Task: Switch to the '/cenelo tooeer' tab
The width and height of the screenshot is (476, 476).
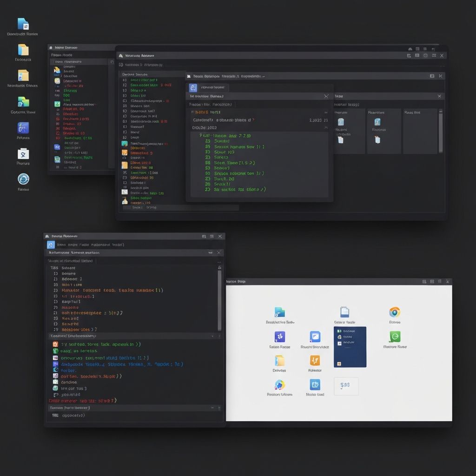Action: [213, 87]
